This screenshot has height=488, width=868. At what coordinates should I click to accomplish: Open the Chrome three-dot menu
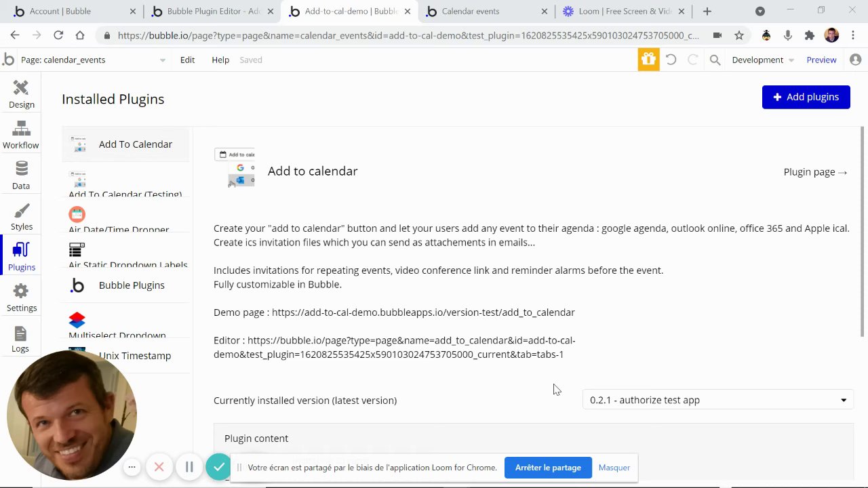pyautogui.click(x=853, y=35)
